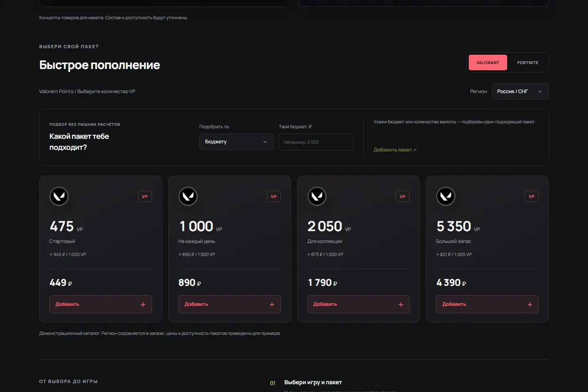Screen dimensions: 588x392
Task: Click the Подбор без лишних расчётов label
Action: tap(85, 125)
